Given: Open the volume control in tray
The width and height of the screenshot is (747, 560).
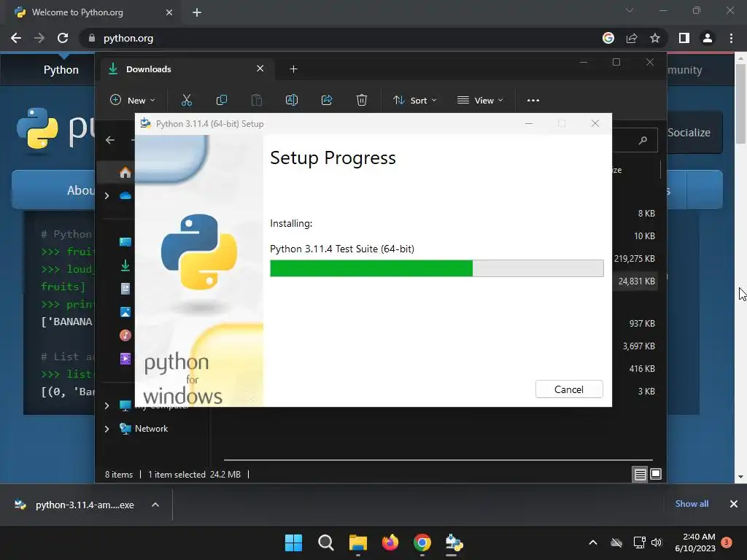Looking at the screenshot, I should pyautogui.click(x=657, y=542).
